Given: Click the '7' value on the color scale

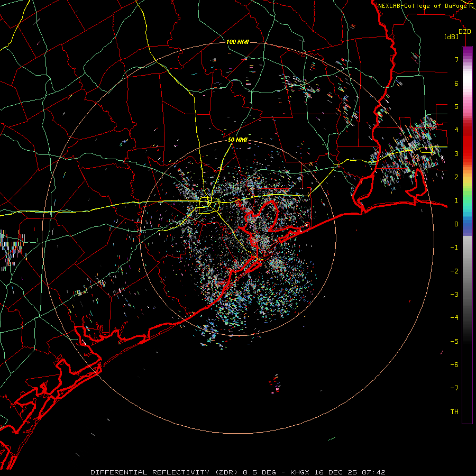Looking at the screenshot, I should coord(456,59).
